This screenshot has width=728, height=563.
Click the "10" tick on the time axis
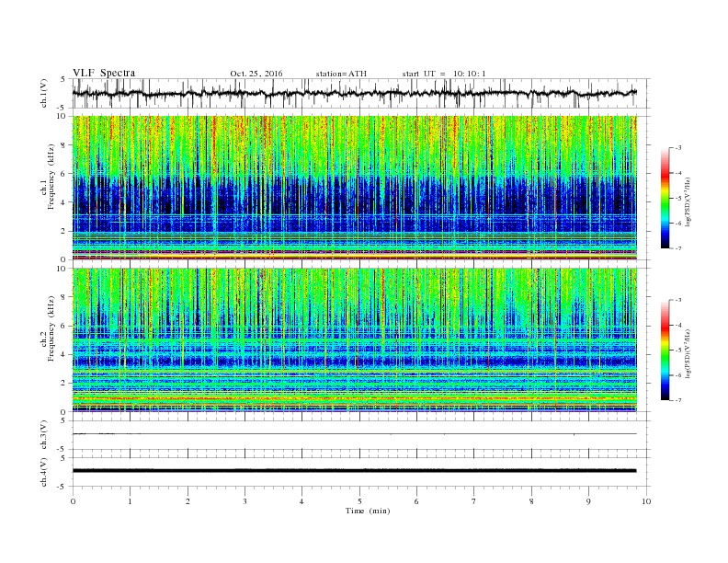point(646,501)
